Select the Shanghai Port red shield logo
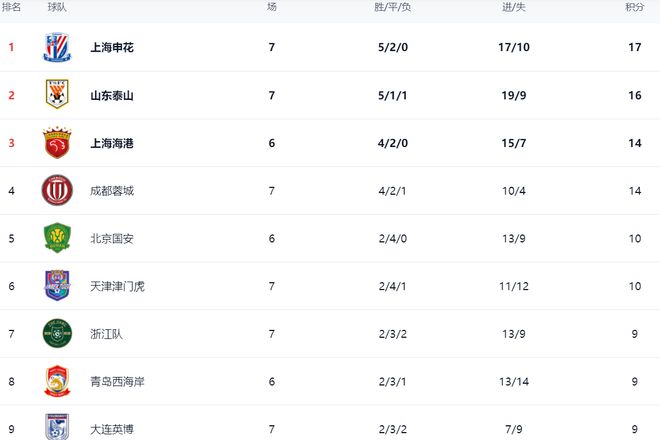The width and height of the screenshot is (660, 440). point(57,142)
